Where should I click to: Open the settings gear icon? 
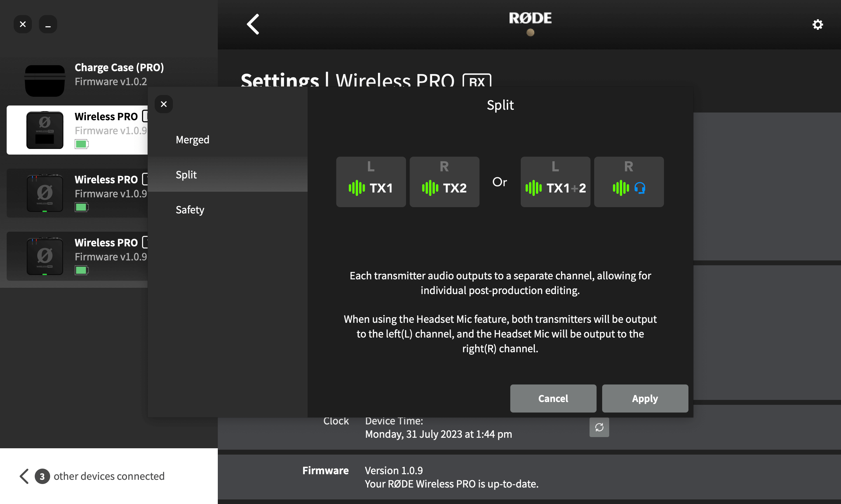pyautogui.click(x=818, y=25)
